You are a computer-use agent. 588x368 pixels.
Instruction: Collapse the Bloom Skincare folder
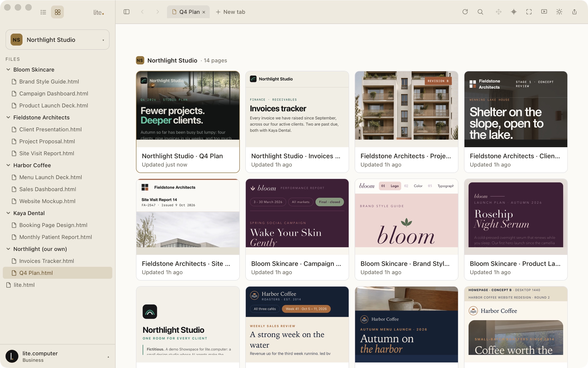click(x=8, y=69)
